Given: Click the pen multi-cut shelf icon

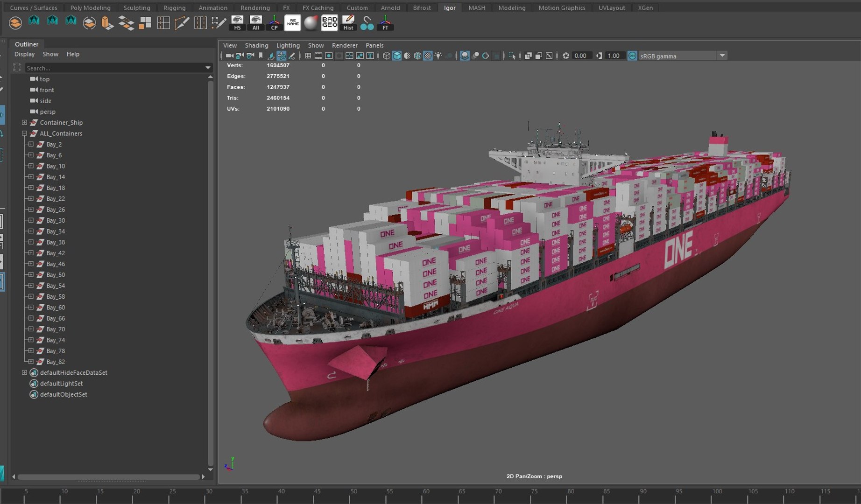Looking at the screenshot, I should point(182,22).
